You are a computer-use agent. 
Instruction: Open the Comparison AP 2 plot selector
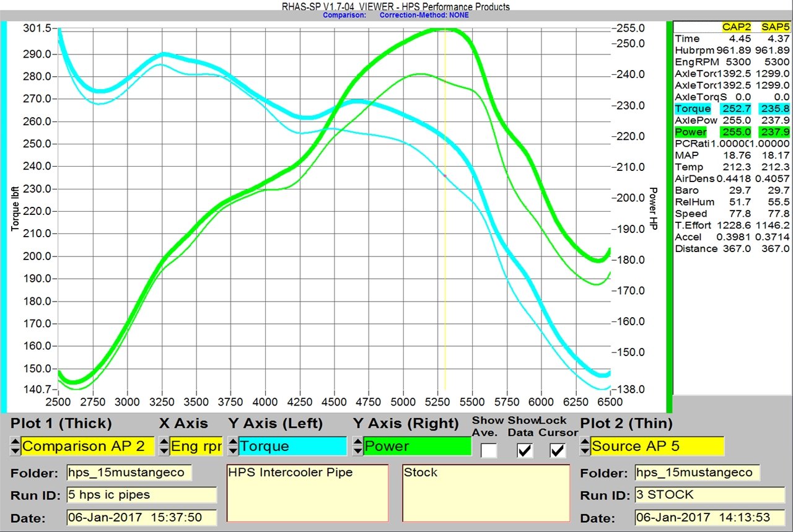pos(87,446)
